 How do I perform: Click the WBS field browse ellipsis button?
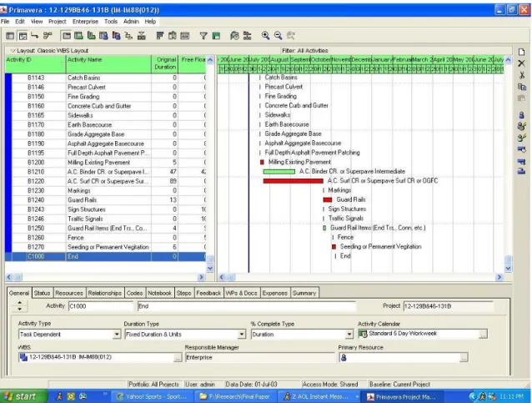click(x=178, y=358)
